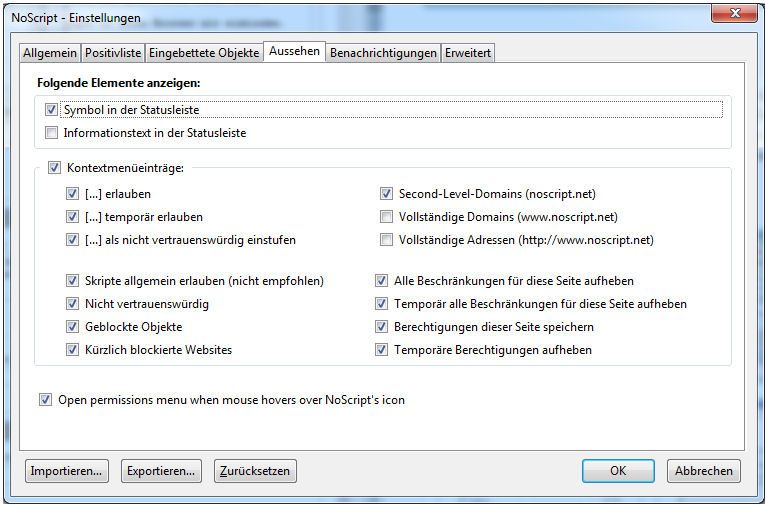Disable Temporäre Berechtigungen aufheben
The image size is (765, 505).
click(x=382, y=349)
